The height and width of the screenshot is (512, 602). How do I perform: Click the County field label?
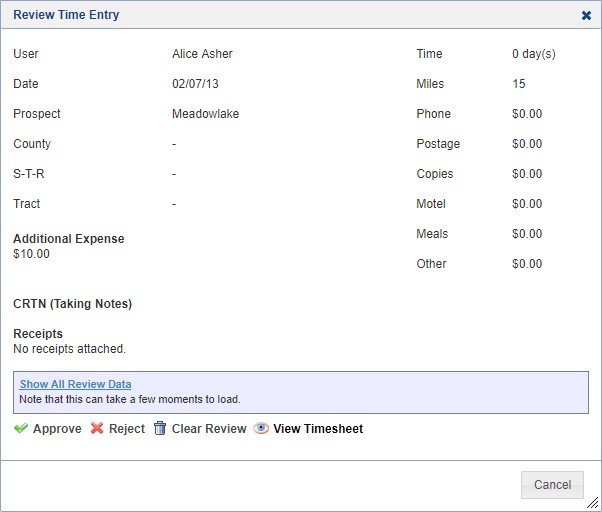[x=32, y=144]
